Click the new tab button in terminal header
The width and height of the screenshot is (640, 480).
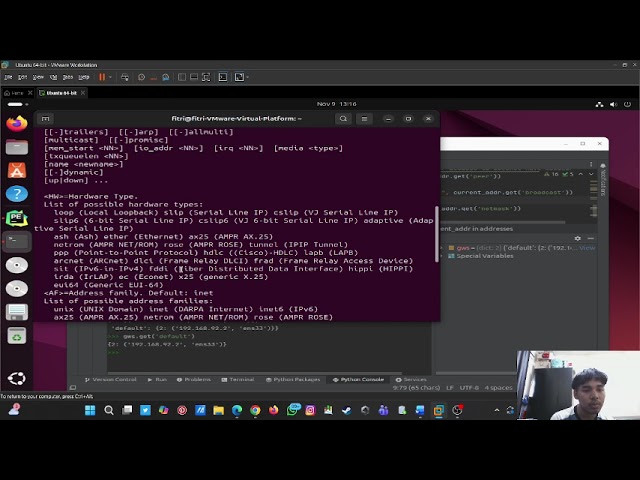pos(45,119)
